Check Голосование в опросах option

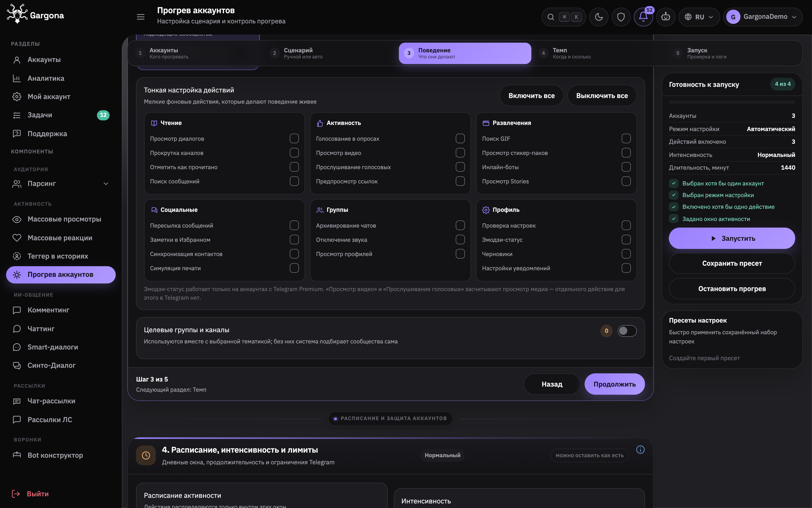point(460,138)
